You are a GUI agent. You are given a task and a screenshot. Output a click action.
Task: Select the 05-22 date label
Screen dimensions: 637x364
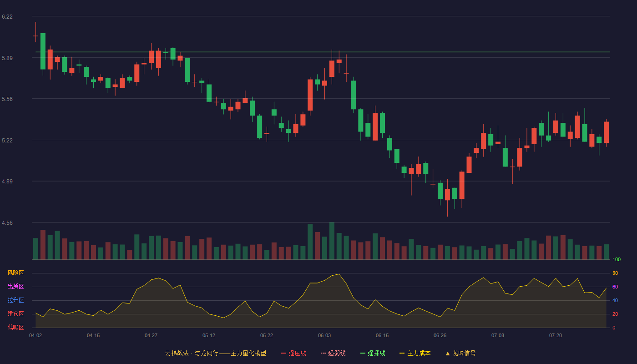(267, 335)
